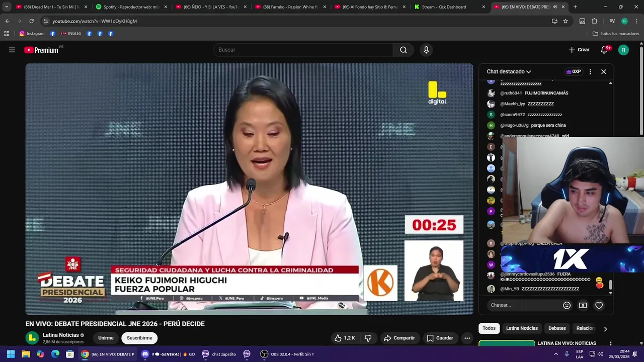The image size is (644, 362).
Task: Open more actions menu under video
Action: (x=467, y=338)
